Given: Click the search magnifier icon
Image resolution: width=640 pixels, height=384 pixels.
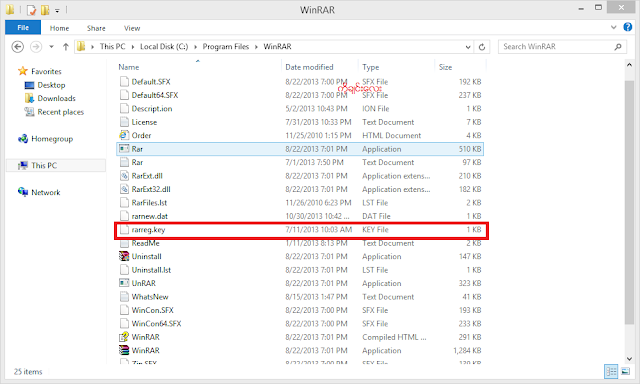Looking at the screenshot, I should (618, 47).
